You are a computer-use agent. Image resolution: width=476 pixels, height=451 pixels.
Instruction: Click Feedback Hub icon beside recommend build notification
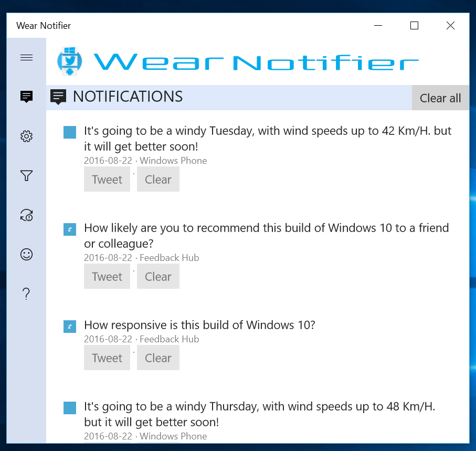[x=70, y=229]
